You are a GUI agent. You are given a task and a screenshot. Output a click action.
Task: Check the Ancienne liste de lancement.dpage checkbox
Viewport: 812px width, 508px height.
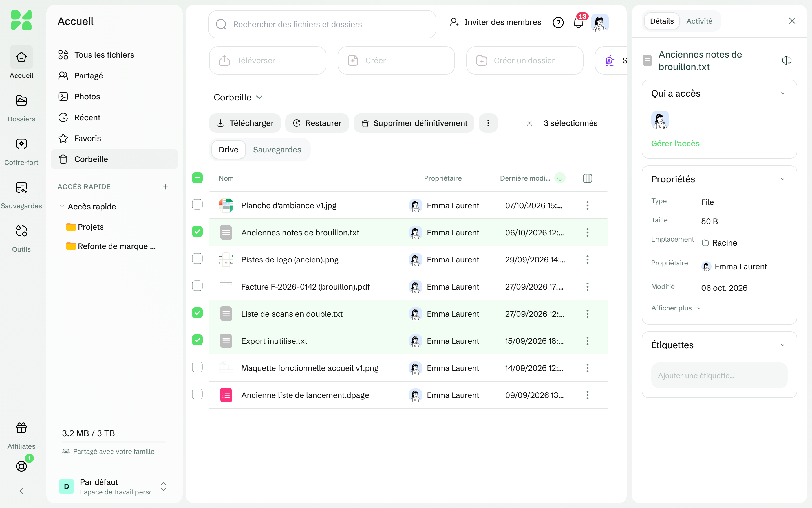coord(197,394)
